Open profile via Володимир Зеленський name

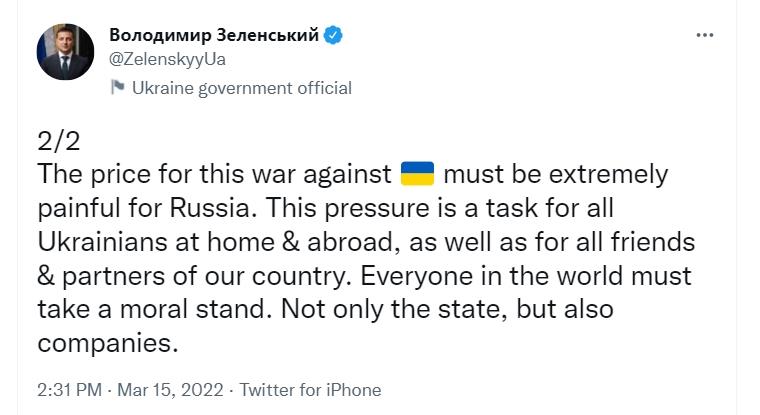coord(214,35)
